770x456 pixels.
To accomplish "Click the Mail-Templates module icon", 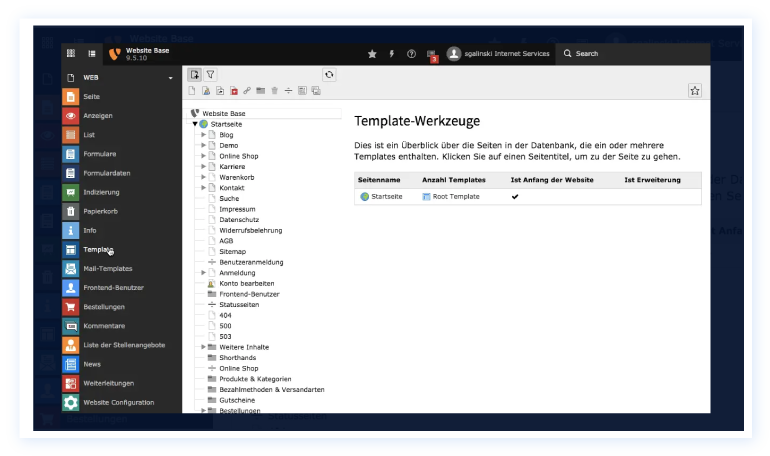I will pos(71,268).
